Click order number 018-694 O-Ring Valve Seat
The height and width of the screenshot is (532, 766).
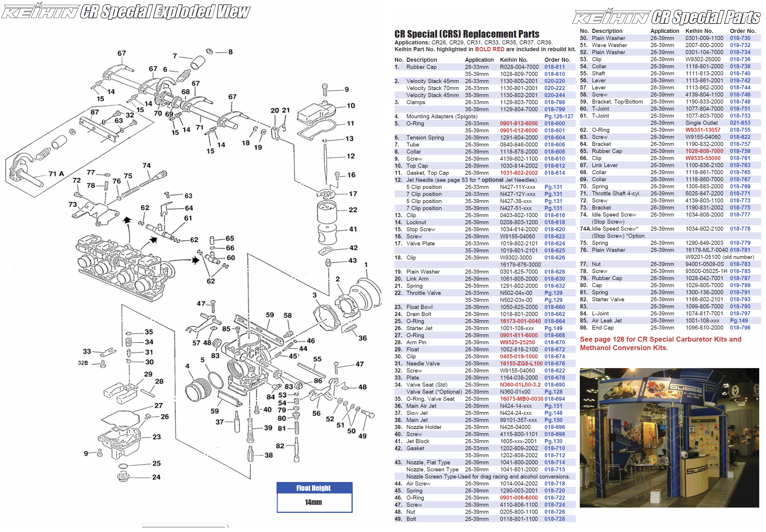tap(554, 399)
